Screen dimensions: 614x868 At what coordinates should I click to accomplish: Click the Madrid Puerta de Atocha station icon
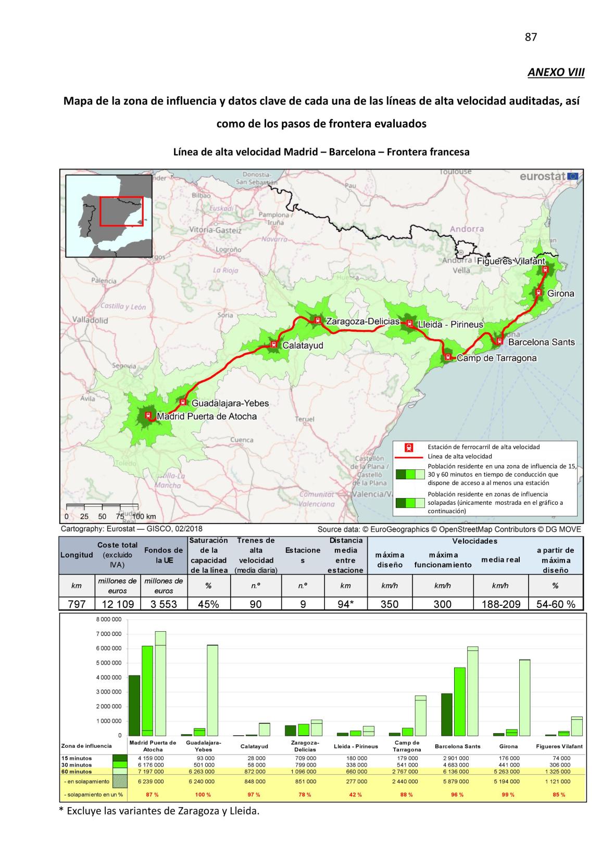coord(148,415)
